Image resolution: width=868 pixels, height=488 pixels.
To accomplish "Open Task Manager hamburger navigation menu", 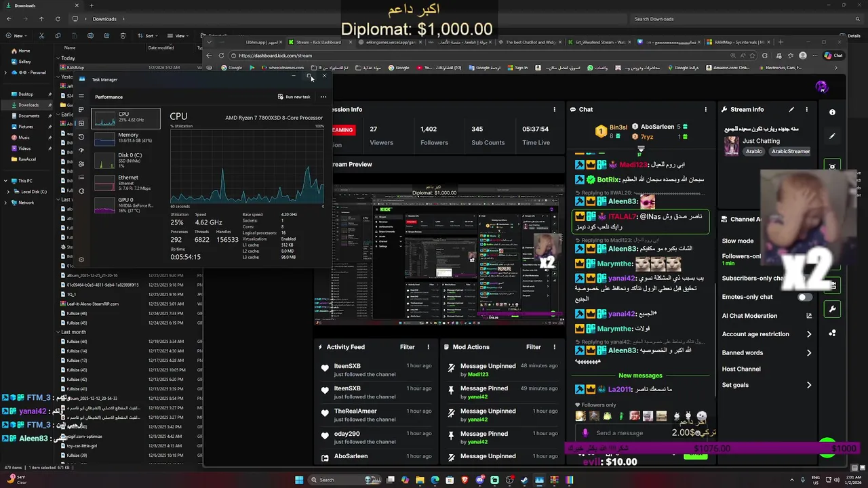I will pyautogui.click(x=81, y=97).
